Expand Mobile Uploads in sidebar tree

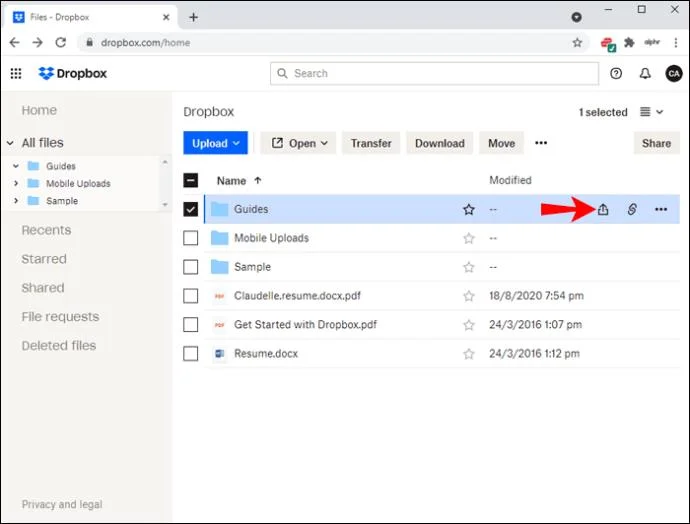coord(16,183)
